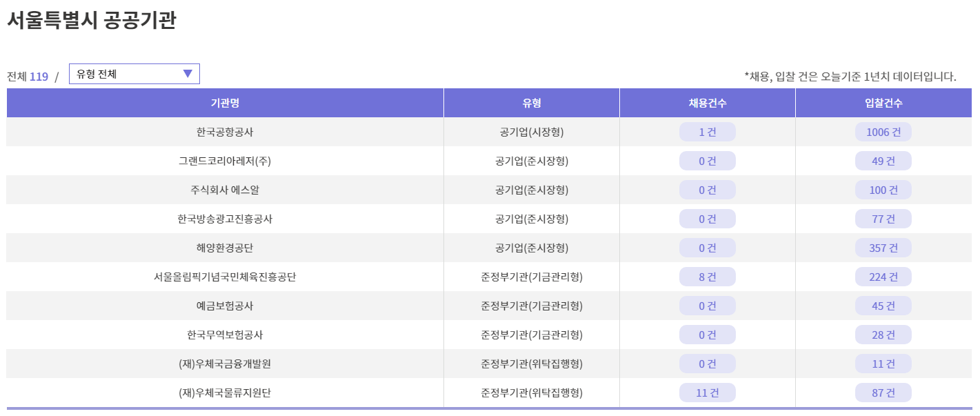This screenshot has height=416, width=980.
Task: Show 한국방송광고진흥공사 77 건 bids
Action: point(883,219)
